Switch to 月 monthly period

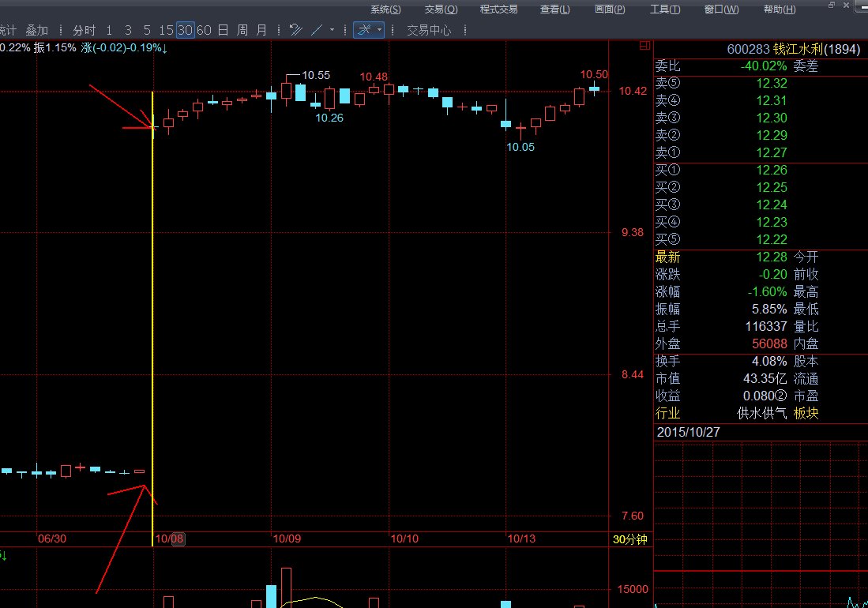tap(261, 30)
